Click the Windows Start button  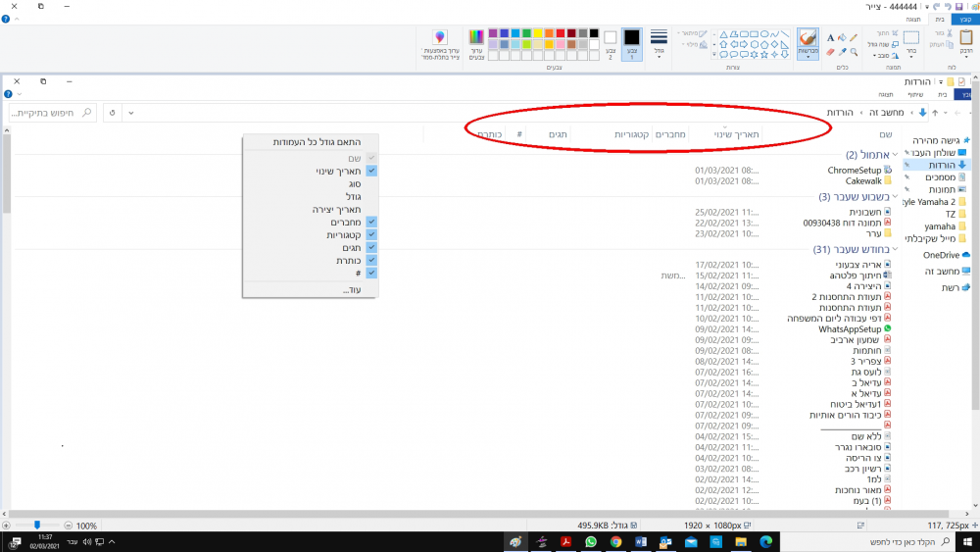[967, 542]
